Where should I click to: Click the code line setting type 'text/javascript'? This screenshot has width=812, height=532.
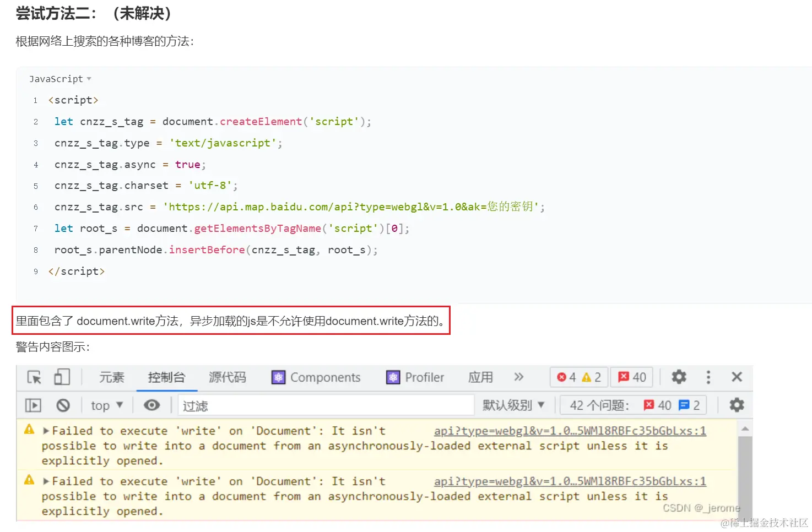click(168, 143)
